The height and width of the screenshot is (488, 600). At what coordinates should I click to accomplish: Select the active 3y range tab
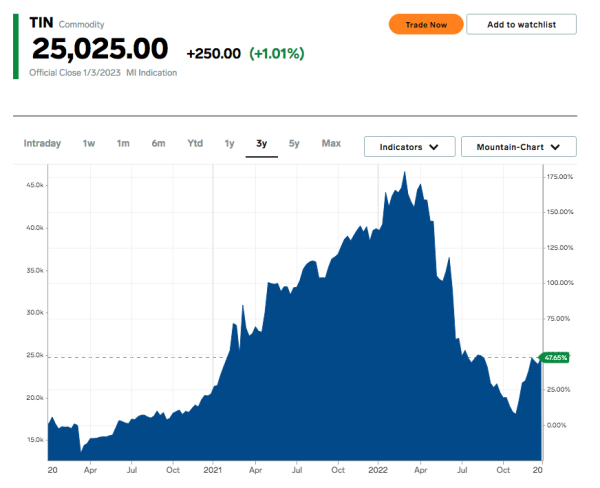[261, 144]
